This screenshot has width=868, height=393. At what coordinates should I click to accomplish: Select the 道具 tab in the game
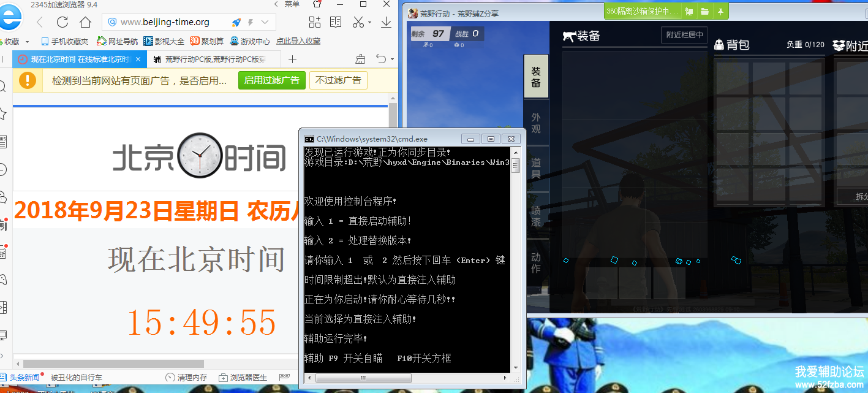(536, 169)
